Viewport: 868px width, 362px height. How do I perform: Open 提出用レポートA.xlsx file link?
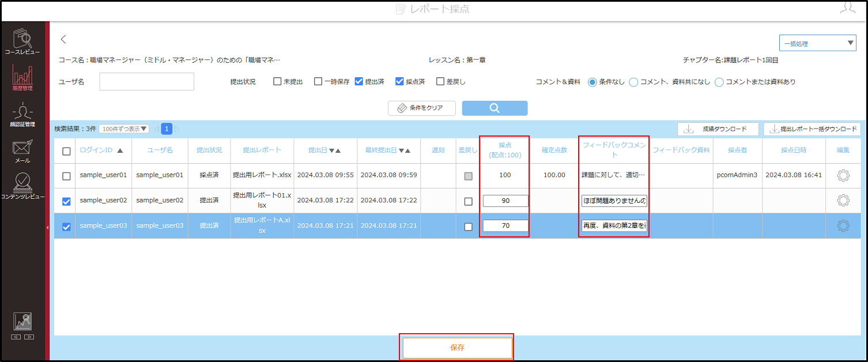[262, 225]
